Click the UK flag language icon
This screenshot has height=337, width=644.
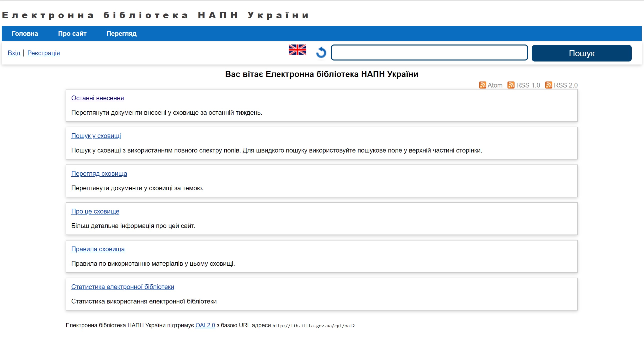(x=297, y=50)
